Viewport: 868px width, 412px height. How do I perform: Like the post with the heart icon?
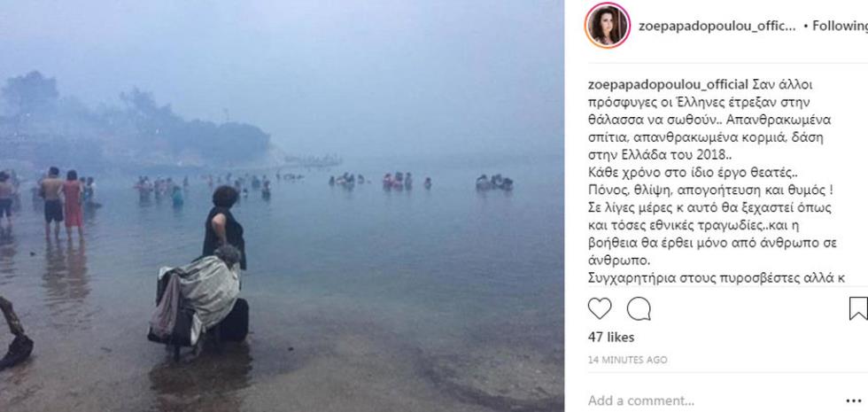coord(600,308)
